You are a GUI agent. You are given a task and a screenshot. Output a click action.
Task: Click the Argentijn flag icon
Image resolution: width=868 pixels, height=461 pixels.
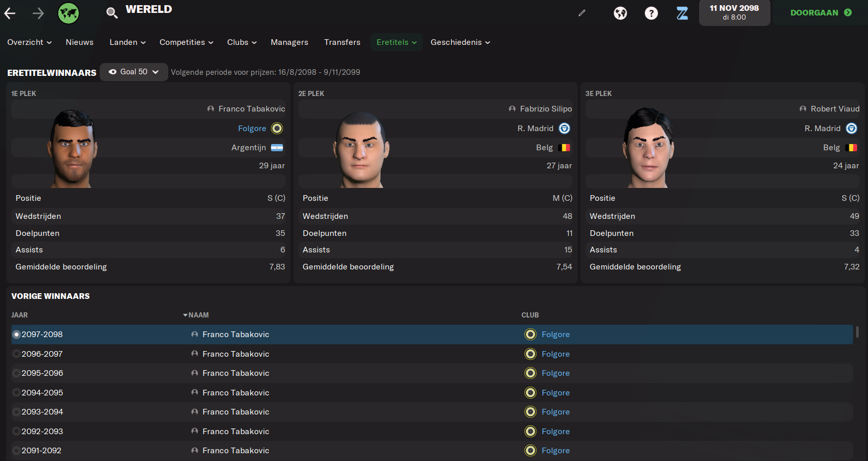(x=277, y=148)
